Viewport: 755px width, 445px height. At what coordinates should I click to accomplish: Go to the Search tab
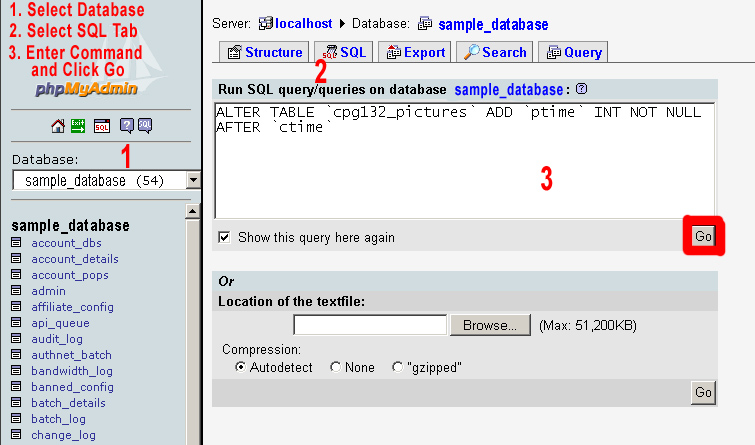coord(495,52)
